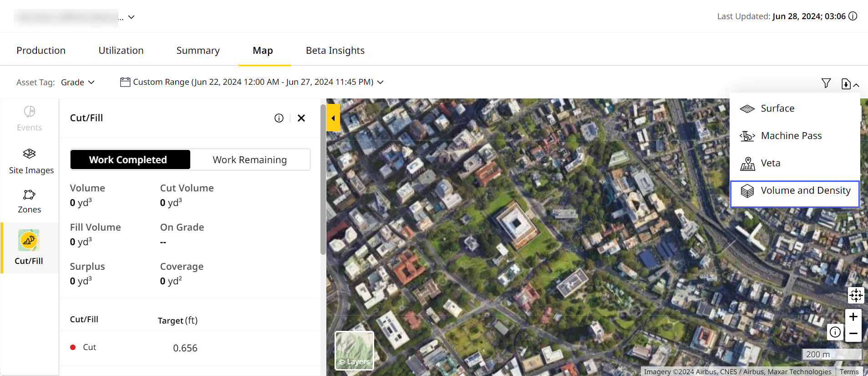Open the map filter funnel icon
868x376 pixels.
(x=826, y=83)
